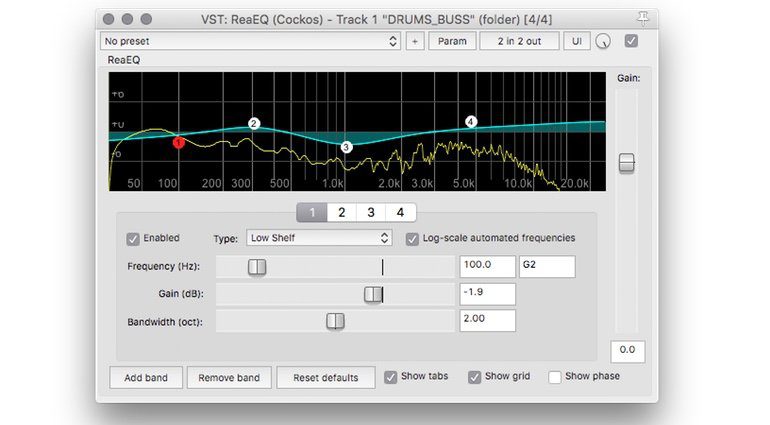Click the Bandwidth (oct) slider handle
770x425 pixels.
(x=335, y=321)
